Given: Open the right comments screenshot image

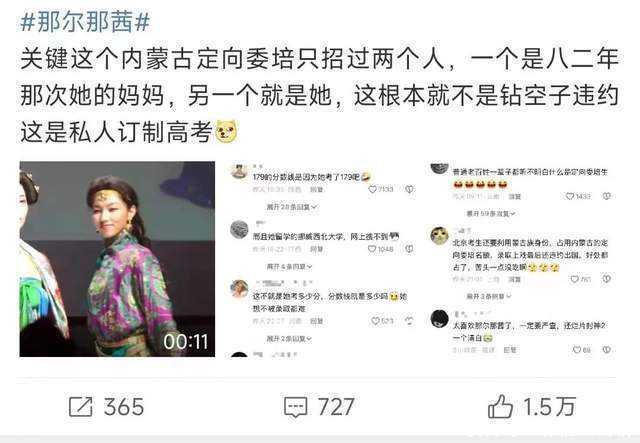Looking at the screenshot, I should (521, 259).
